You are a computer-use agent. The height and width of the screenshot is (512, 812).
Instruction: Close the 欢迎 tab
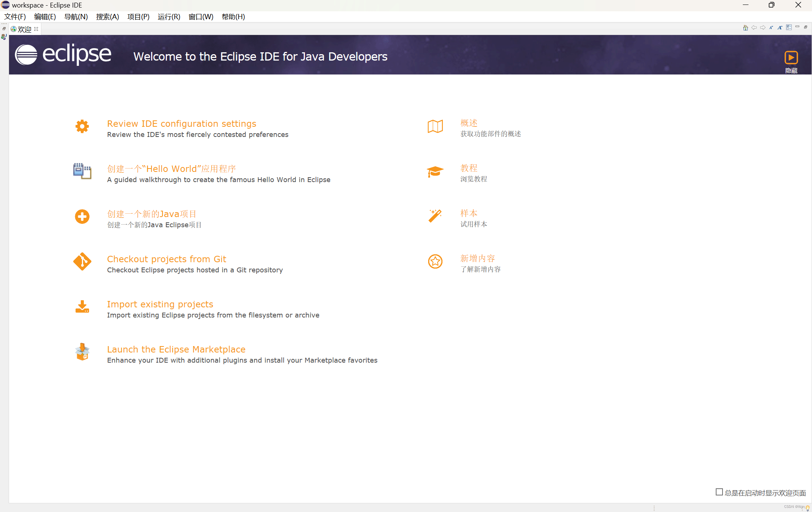[x=36, y=29]
